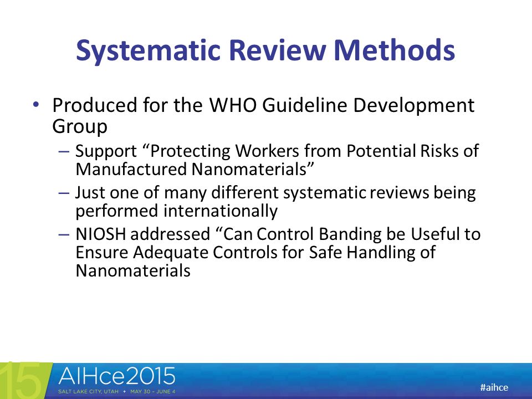Click 'SALT LAKE CITY, UTAH' footer text
Screen dimensions: 532x399
coord(88,392)
